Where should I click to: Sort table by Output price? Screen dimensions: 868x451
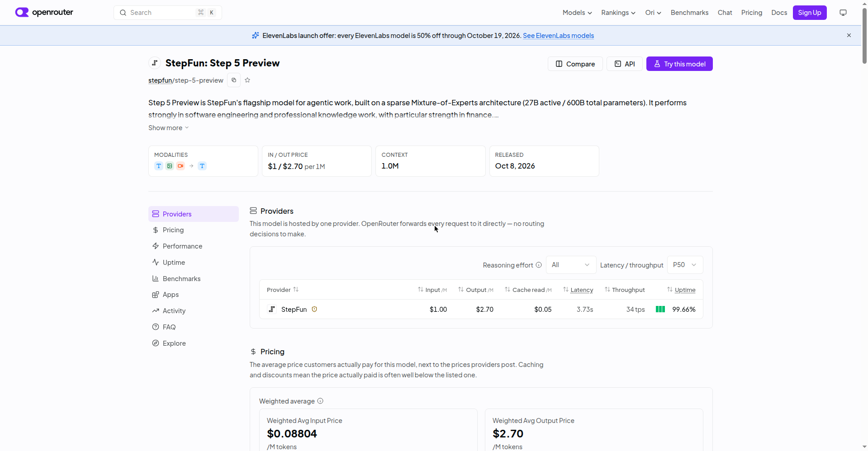tap(475, 290)
